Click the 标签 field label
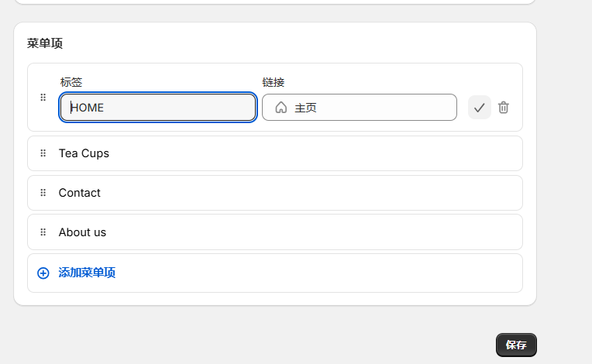Screen dimensions: 592x364 [x=71, y=82]
